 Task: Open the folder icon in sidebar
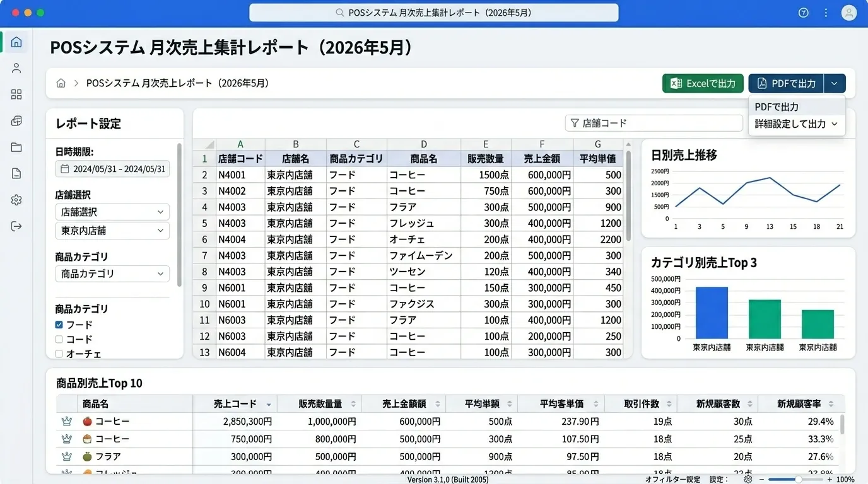click(16, 147)
